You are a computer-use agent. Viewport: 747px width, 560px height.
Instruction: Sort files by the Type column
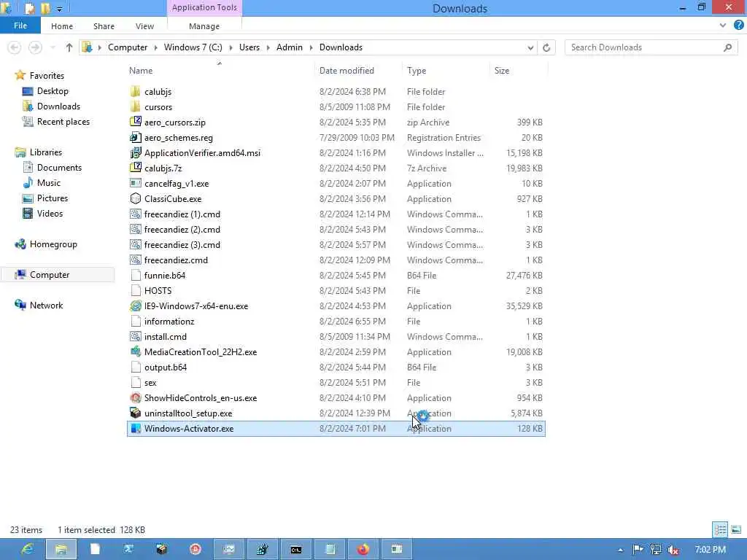point(417,71)
